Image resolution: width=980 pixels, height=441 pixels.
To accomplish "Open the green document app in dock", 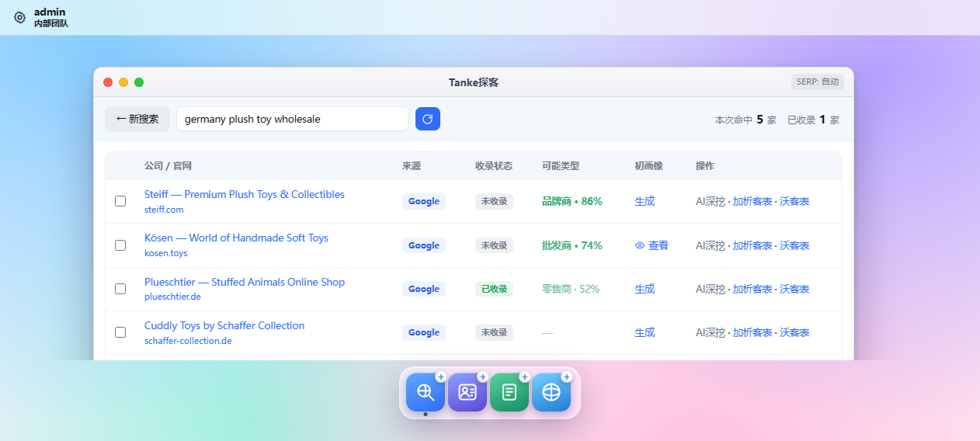I will 509,392.
